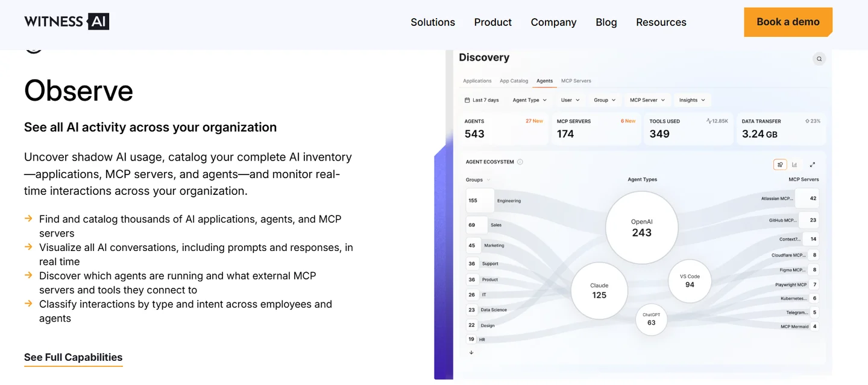
Task: Select the GitHub MCP server row
Action: 794,220
